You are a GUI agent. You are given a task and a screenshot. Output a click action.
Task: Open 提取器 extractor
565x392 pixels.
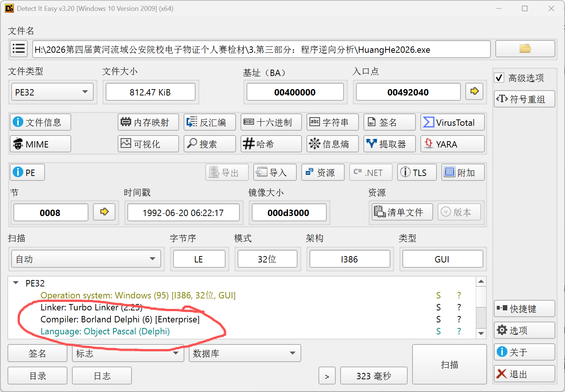coord(390,144)
